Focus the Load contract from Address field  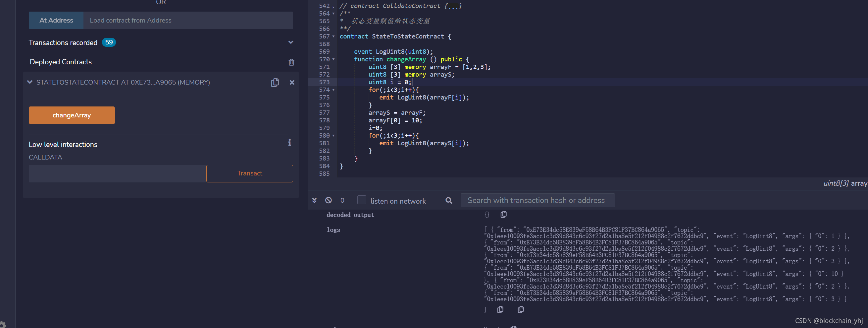(188, 20)
